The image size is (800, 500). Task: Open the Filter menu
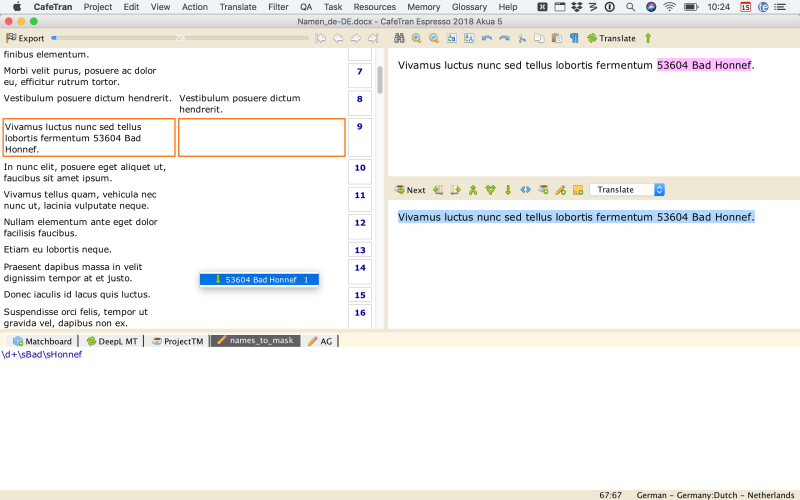(278, 7)
